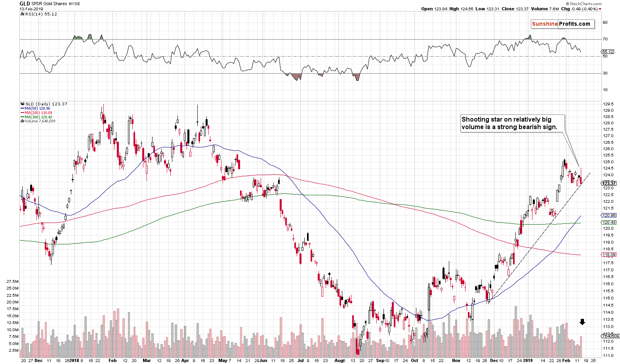Screen dimensions: 620x364
Task: Click the 90 level on RSI axis
Action: (605, 23)
